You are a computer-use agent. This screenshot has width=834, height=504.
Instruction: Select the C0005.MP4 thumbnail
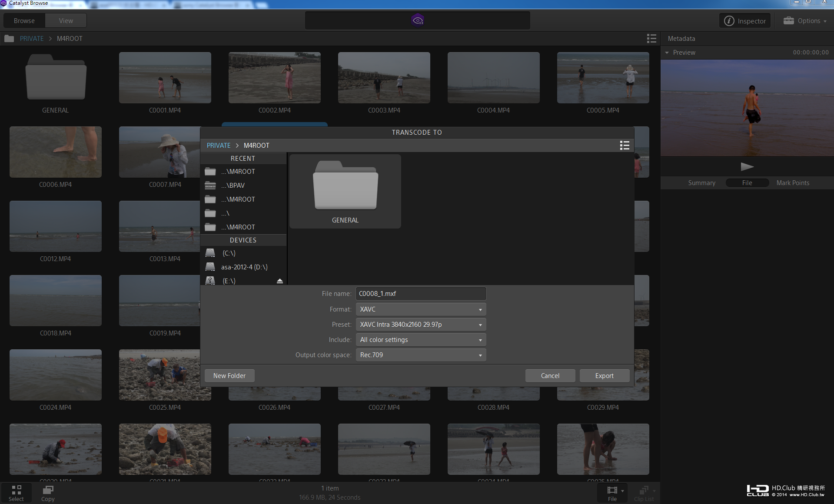click(x=603, y=78)
